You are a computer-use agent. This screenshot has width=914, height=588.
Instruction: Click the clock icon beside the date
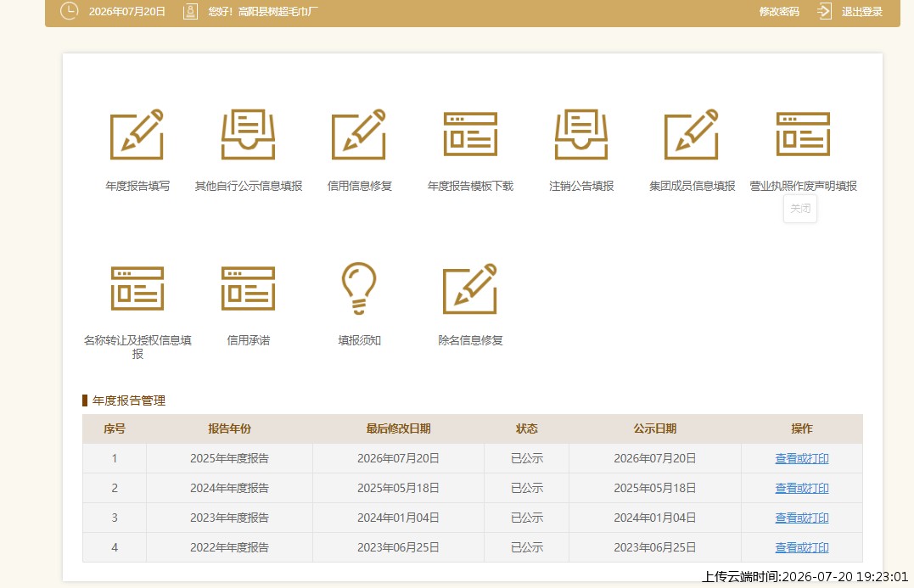69,10
